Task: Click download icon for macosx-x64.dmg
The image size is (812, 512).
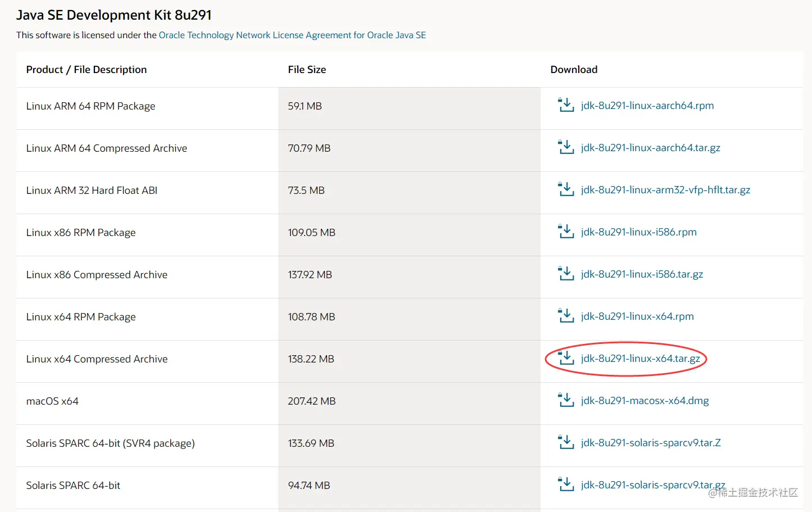Action: (x=565, y=400)
